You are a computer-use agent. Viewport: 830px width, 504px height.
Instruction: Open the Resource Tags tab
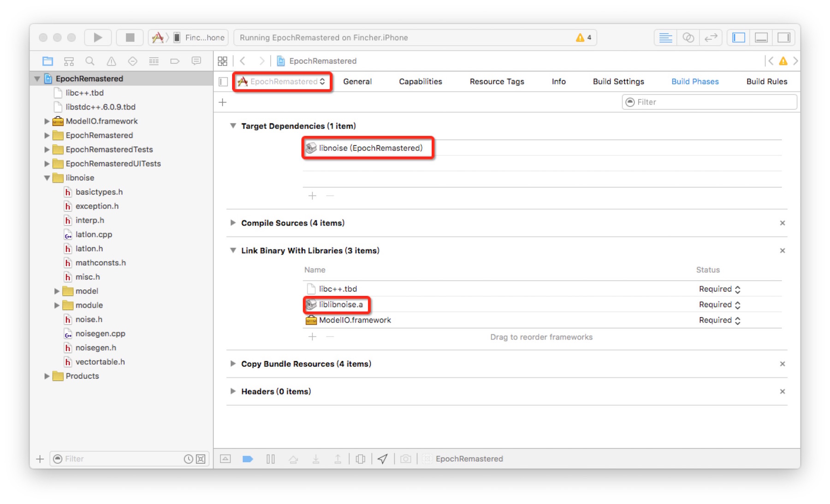[x=497, y=82]
